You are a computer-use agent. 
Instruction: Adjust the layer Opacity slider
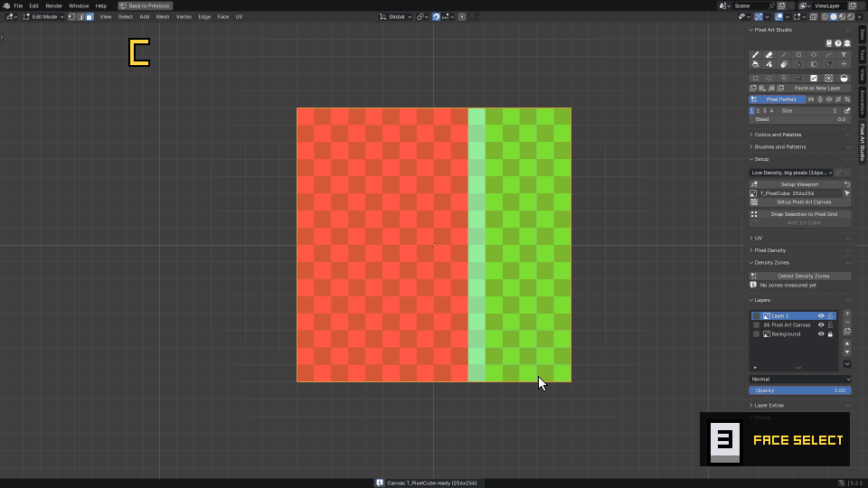tap(800, 390)
